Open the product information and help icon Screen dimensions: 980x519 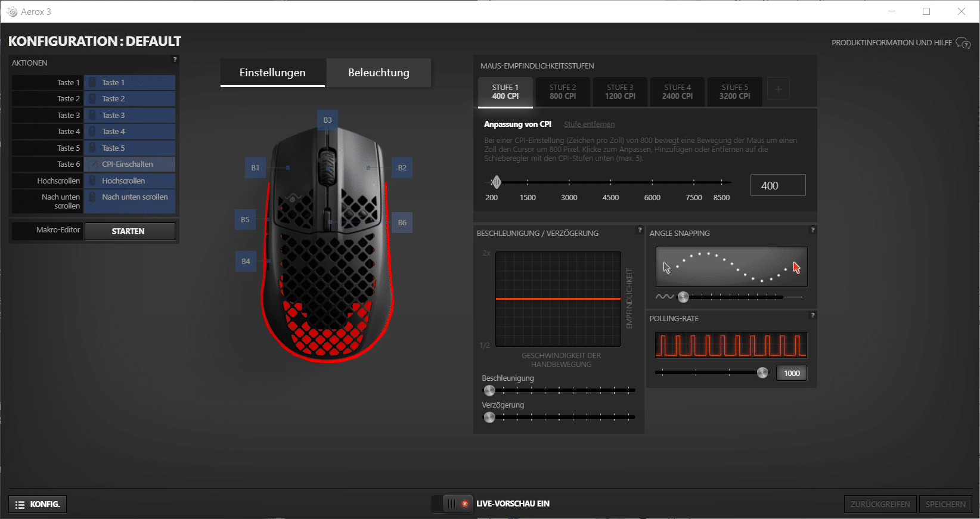coord(963,43)
